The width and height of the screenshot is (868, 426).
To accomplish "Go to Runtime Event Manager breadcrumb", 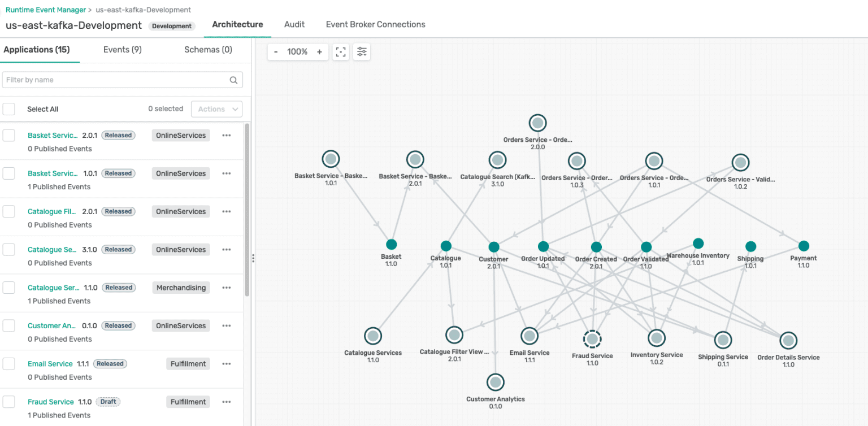I will pos(46,10).
